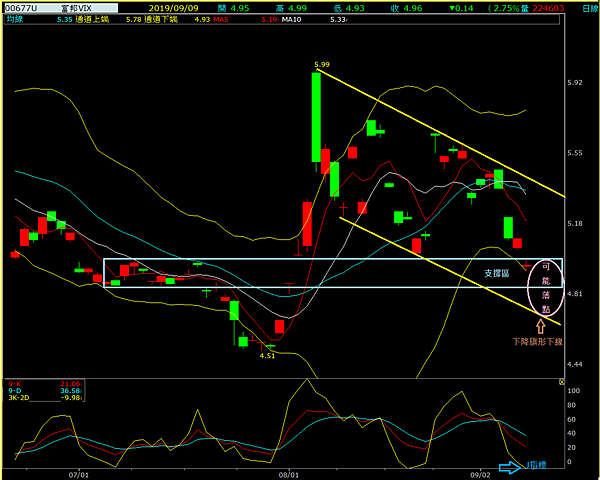Viewport: 600px width, 480px height.
Task: Click the high price 4.99
Action: point(297,8)
